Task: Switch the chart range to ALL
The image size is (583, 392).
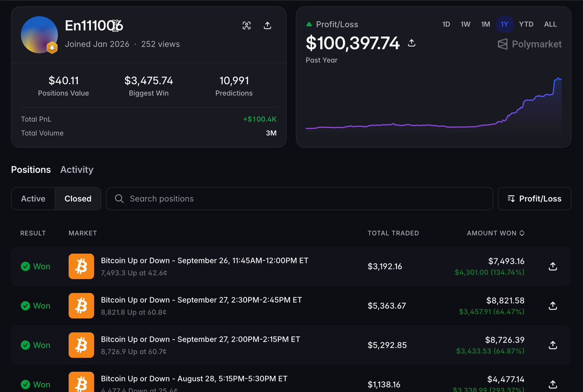Action: tap(550, 24)
